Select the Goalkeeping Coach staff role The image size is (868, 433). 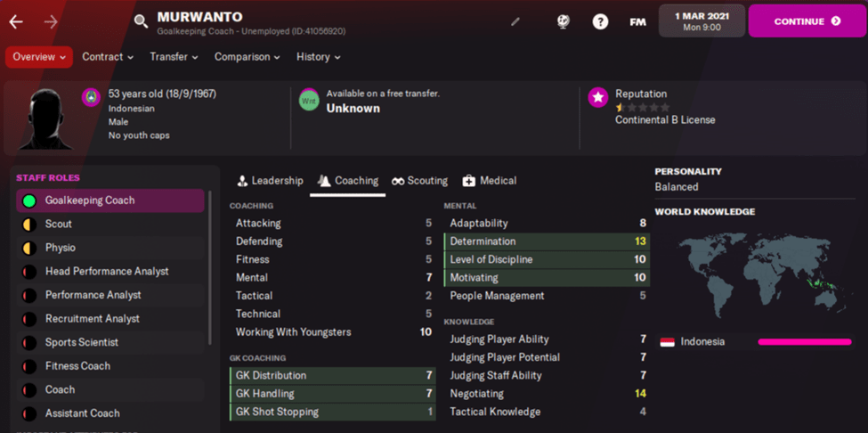click(x=110, y=200)
